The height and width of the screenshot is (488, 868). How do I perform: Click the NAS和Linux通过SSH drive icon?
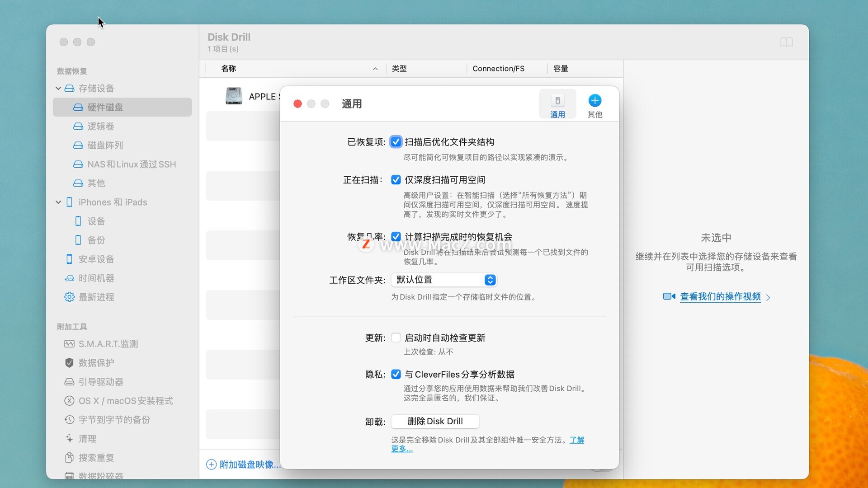tap(78, 164)
